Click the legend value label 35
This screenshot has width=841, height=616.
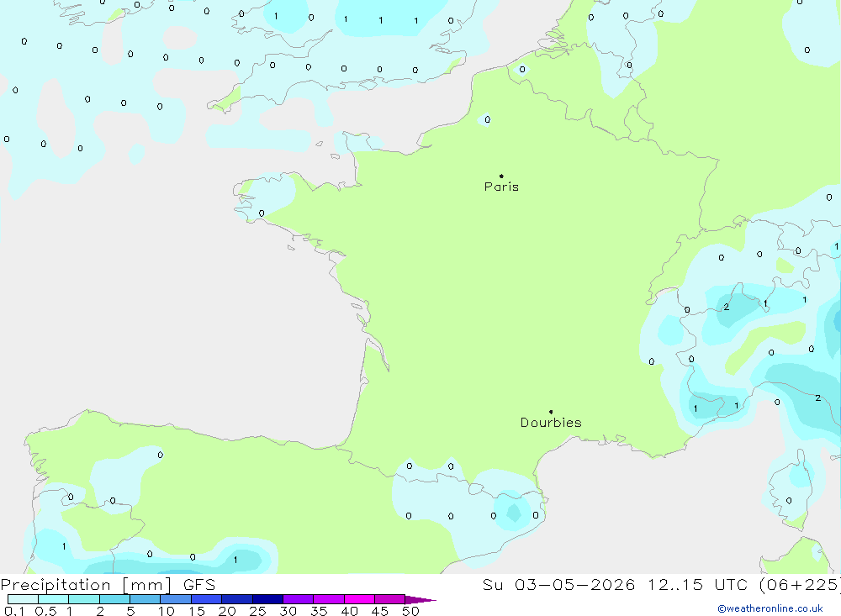319,611
